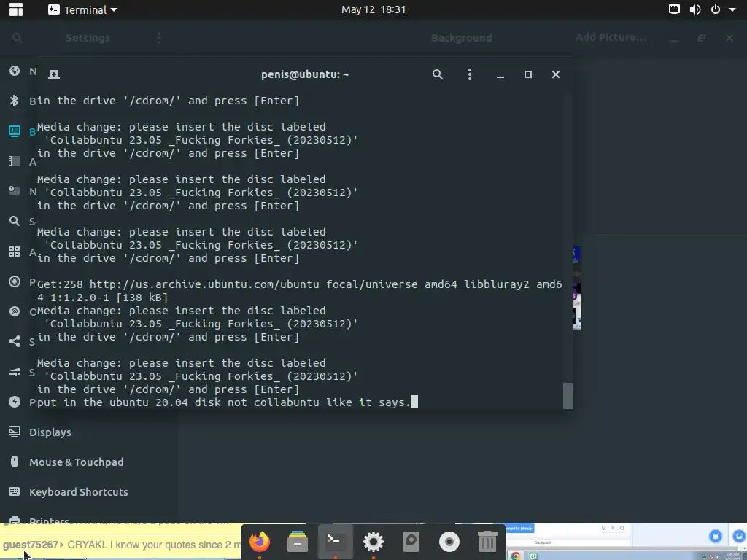Click the new tab icon in terminal titlebar
This screenshot has width=747, height=560.
pos(54,74)
